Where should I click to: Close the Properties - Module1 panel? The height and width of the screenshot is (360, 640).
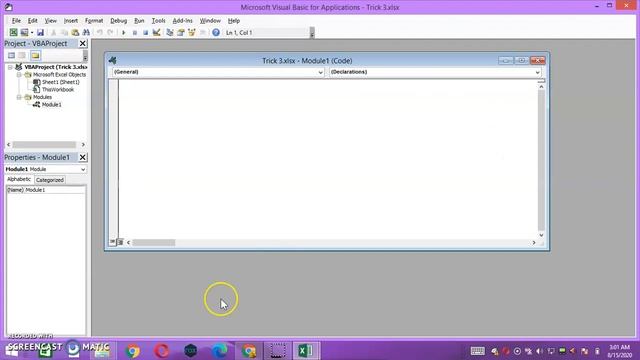pos(82,157)
